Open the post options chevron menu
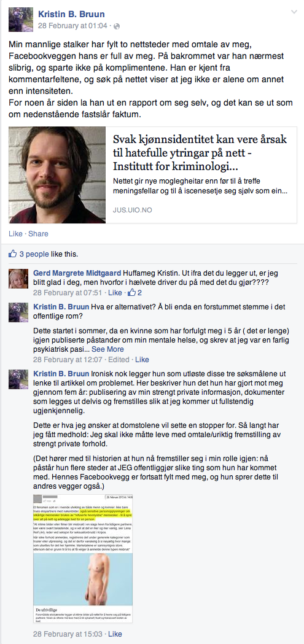 [294, 12]
